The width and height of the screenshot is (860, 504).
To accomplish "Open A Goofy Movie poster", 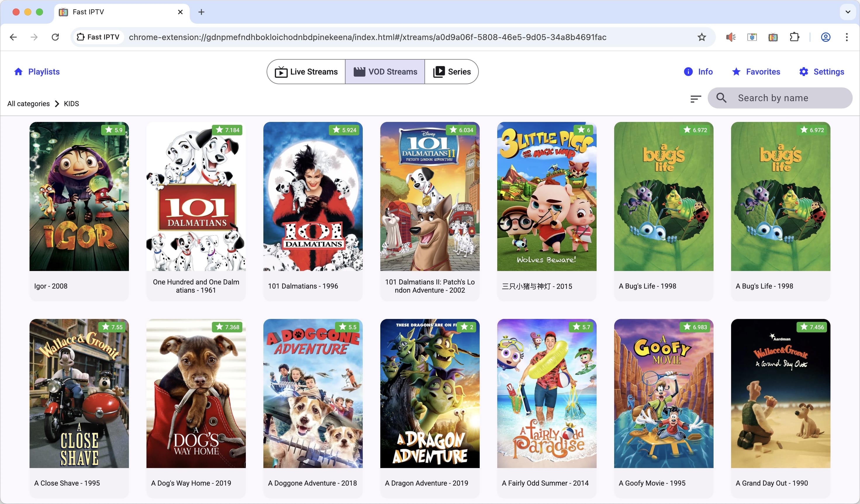I will (x=664, y=393).
